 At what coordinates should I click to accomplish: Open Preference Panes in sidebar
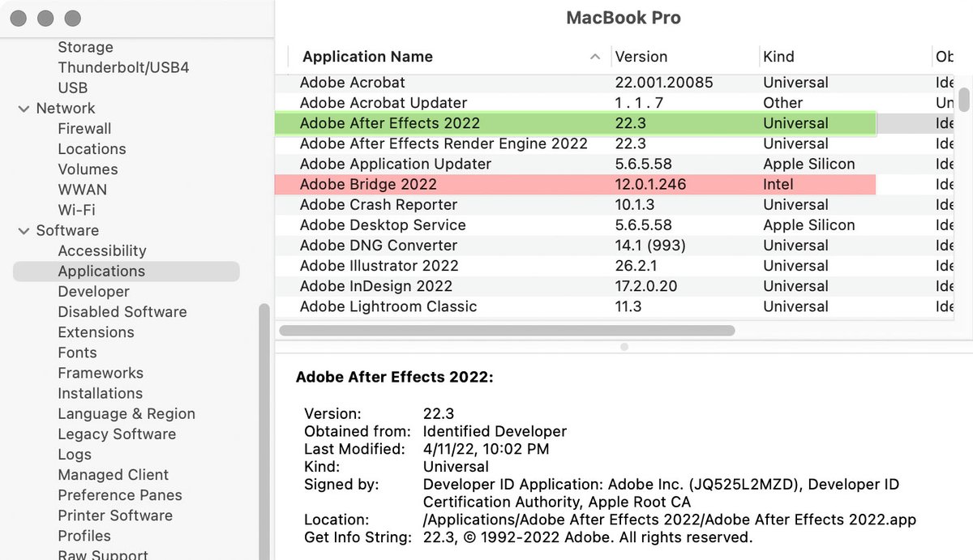click(120, 495)
